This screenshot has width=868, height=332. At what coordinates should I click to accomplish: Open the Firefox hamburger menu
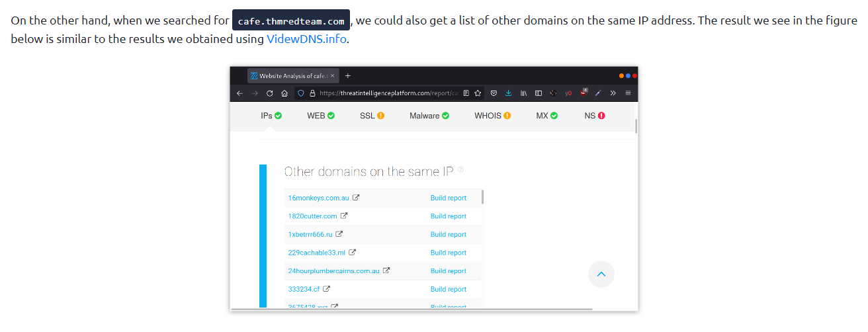(628, 93)
